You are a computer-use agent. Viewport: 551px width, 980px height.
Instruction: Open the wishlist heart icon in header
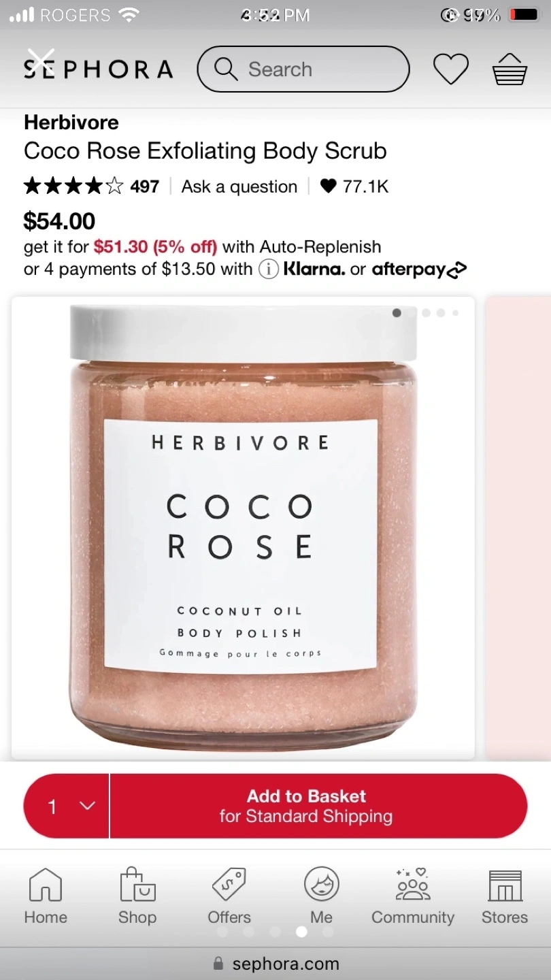(x=451, y=69)
